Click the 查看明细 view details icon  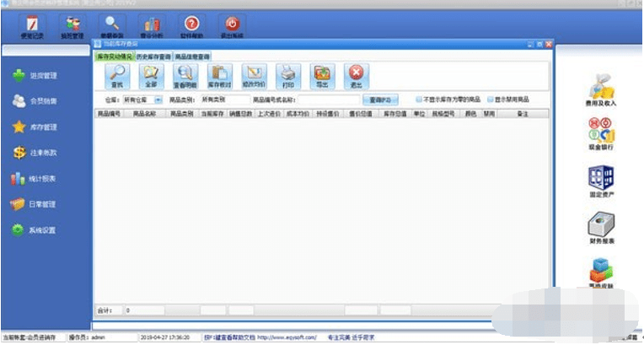click(x=185, y=75)
